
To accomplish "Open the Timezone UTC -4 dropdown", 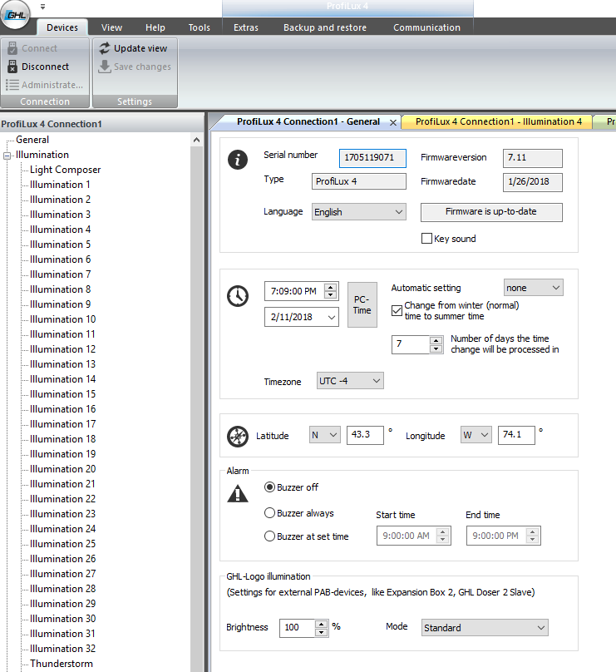I will pyautogui.click(x=350, y=381).
